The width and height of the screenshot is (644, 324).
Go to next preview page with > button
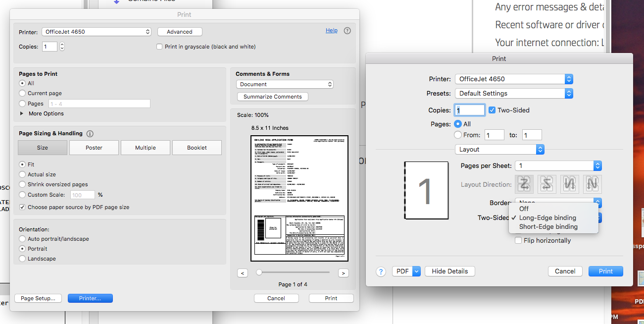pos(344,273)
